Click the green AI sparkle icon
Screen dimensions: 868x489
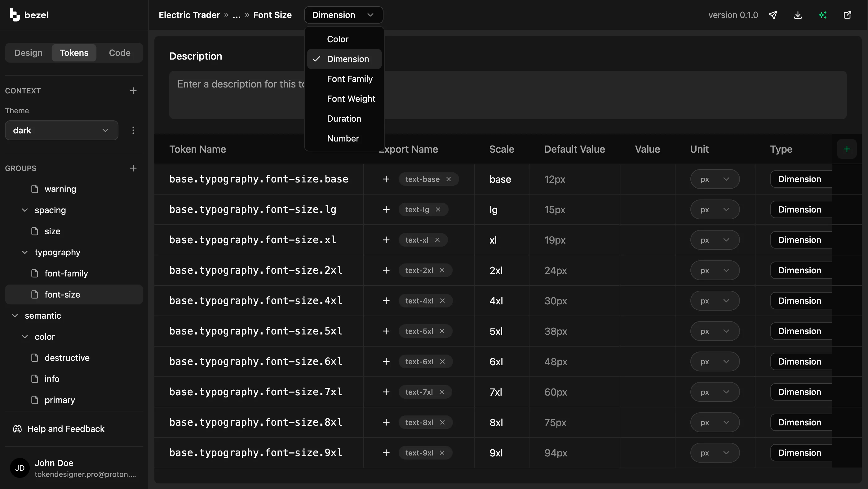tap(822, 15)
